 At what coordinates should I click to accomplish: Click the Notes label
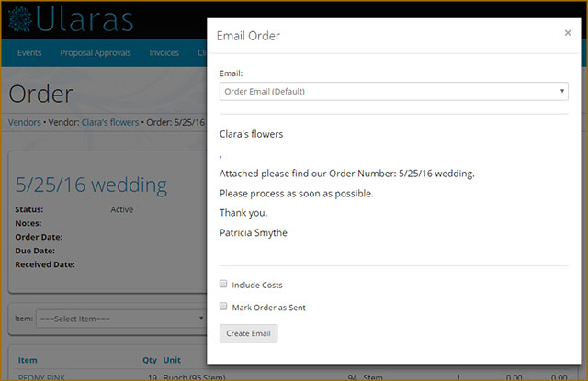28,223
